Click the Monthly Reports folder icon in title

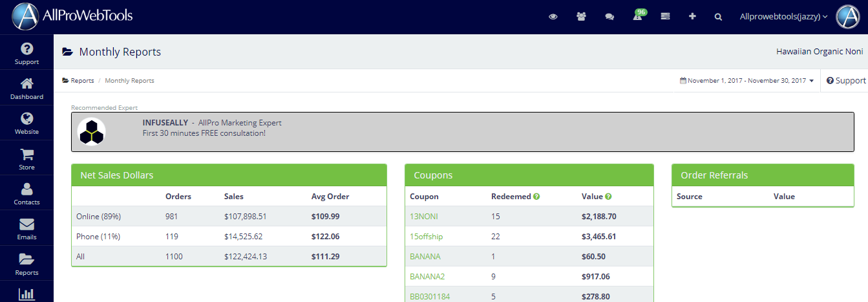click(67, 52)
